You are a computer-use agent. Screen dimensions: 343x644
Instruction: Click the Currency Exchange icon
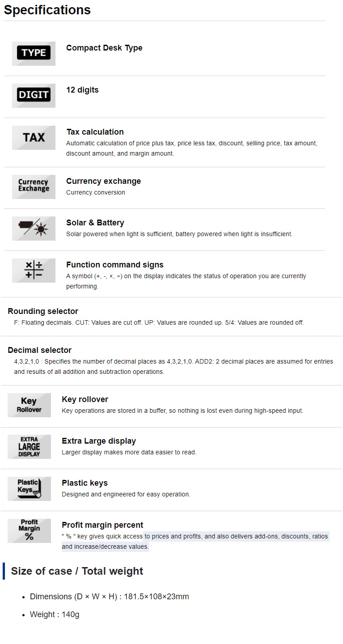coord(34,186)
